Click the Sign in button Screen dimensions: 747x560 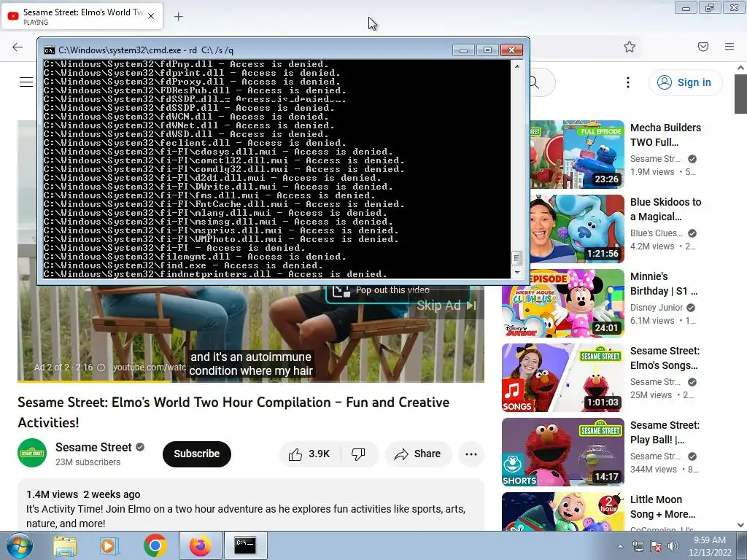tap(685, 82)
